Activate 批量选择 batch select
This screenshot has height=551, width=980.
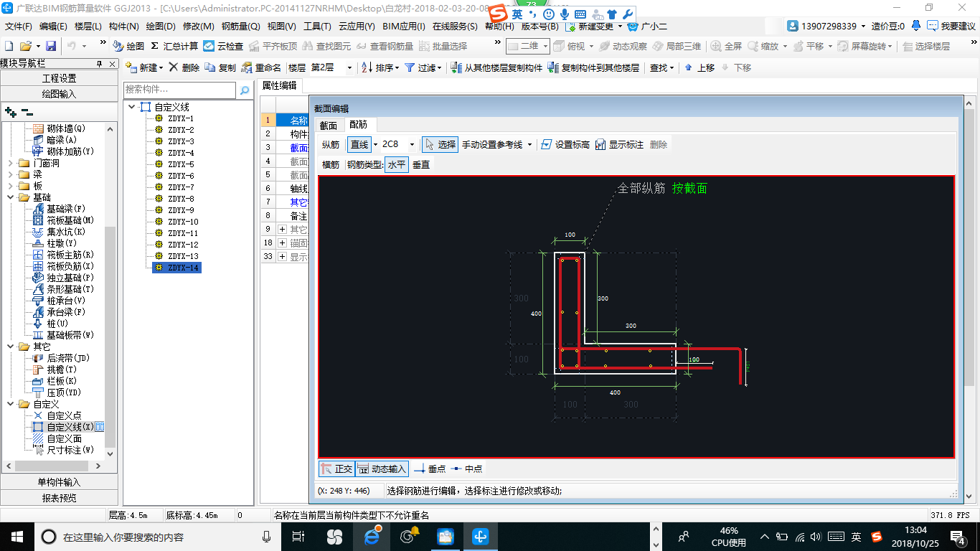[x=443, y=46]
